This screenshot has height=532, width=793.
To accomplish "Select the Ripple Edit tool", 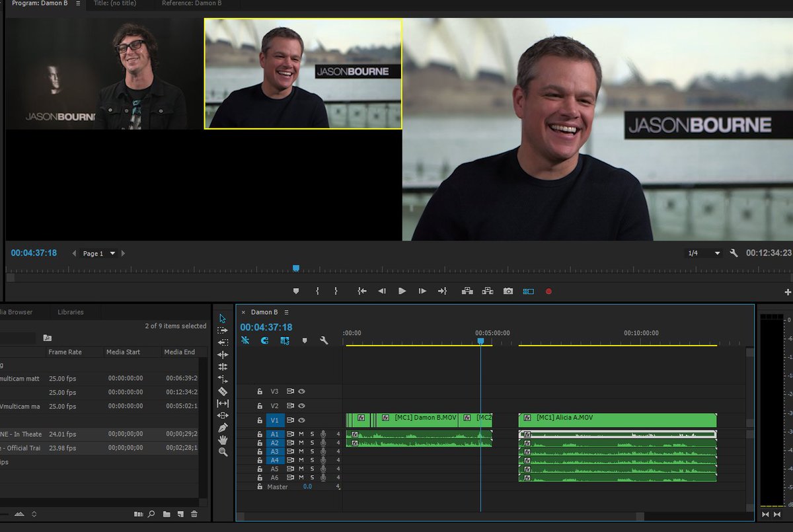I will point(223,355).
